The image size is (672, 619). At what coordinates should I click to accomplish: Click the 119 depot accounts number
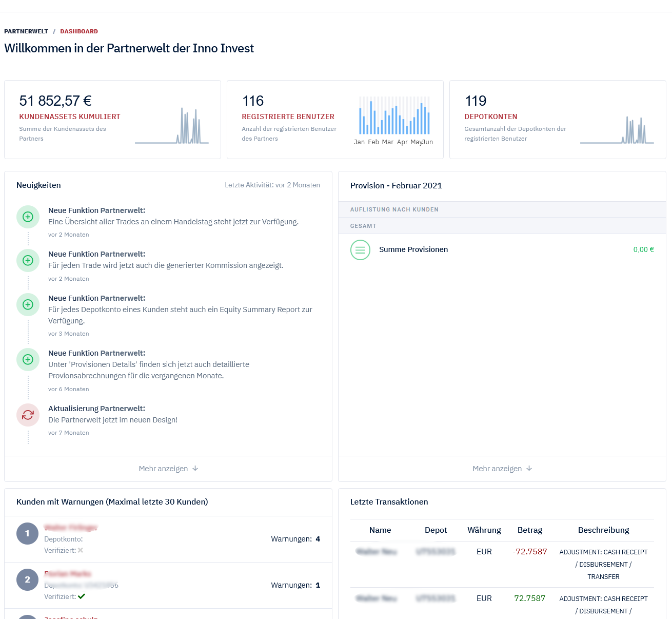[x=476, y=101]
